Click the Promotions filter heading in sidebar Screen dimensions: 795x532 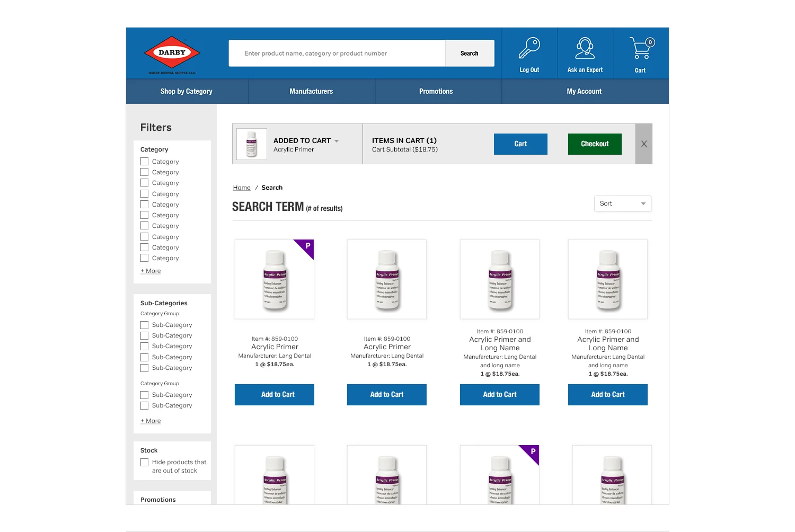pyautogui.click(x=158, y=500)
